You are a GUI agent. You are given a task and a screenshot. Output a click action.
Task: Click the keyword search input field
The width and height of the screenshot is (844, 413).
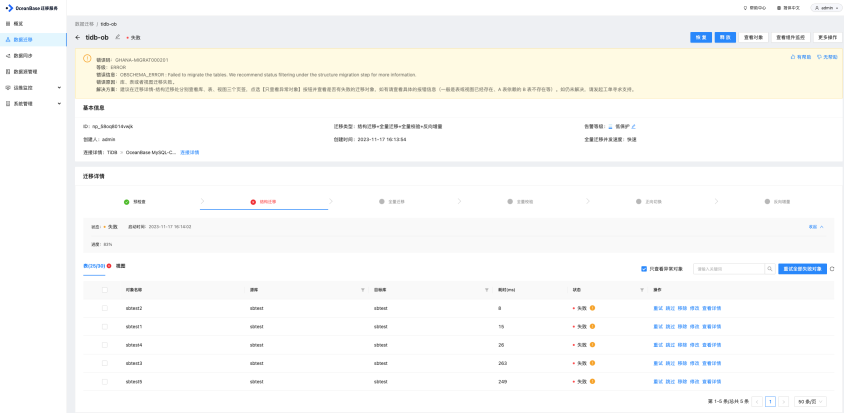point(729,269)
